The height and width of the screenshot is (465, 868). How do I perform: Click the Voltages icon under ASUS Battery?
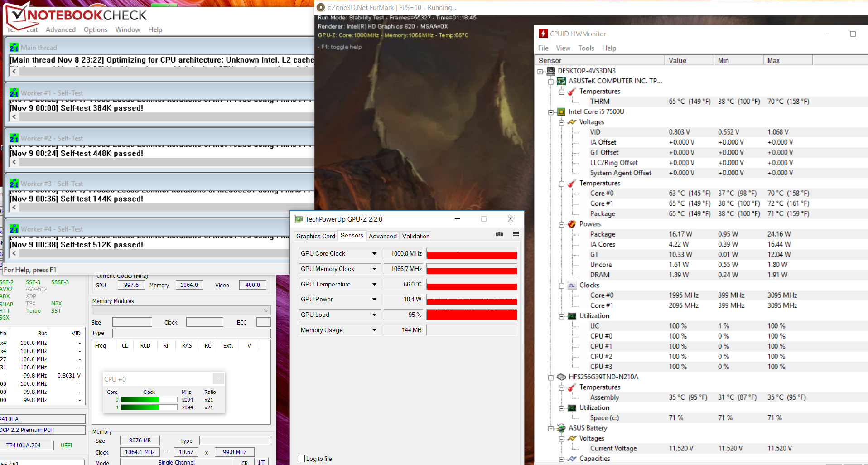click(x=572, y=438)
